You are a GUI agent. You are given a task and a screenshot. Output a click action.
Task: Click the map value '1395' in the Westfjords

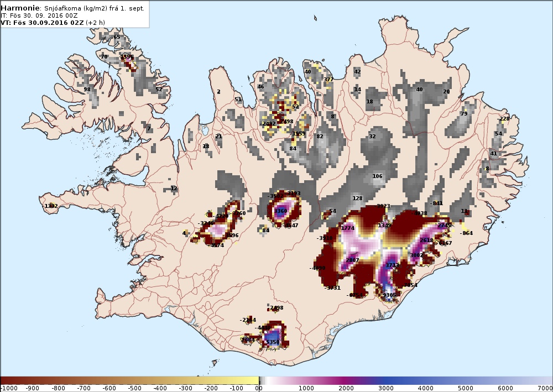tap(127, 56)
